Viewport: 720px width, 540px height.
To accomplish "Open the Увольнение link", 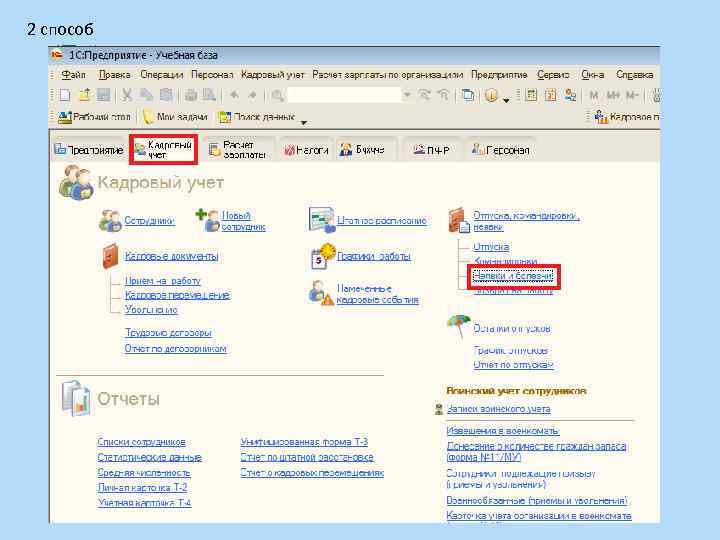I will (151, 310).
